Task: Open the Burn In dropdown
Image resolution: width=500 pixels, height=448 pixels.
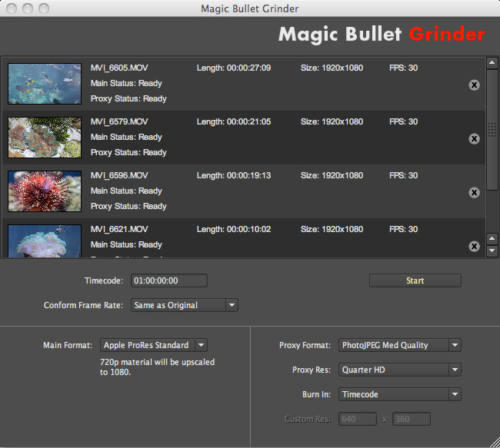Action: [x=400, y=394]
